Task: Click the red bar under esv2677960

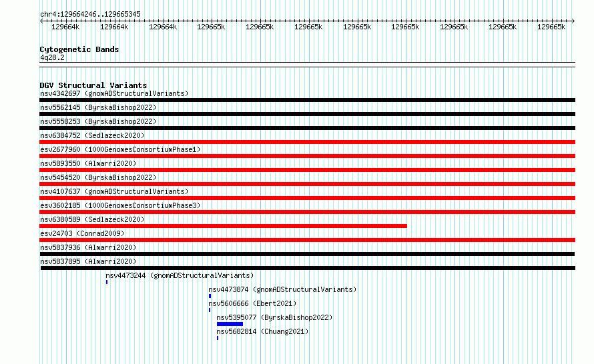Action: [x=307, y=156]
